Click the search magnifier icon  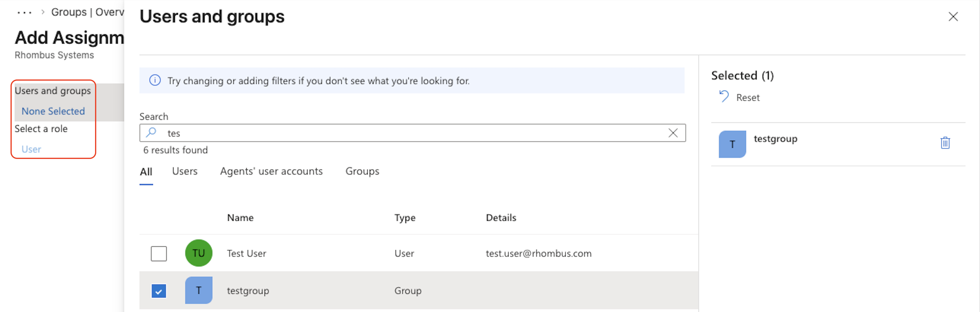coord(151,132)
